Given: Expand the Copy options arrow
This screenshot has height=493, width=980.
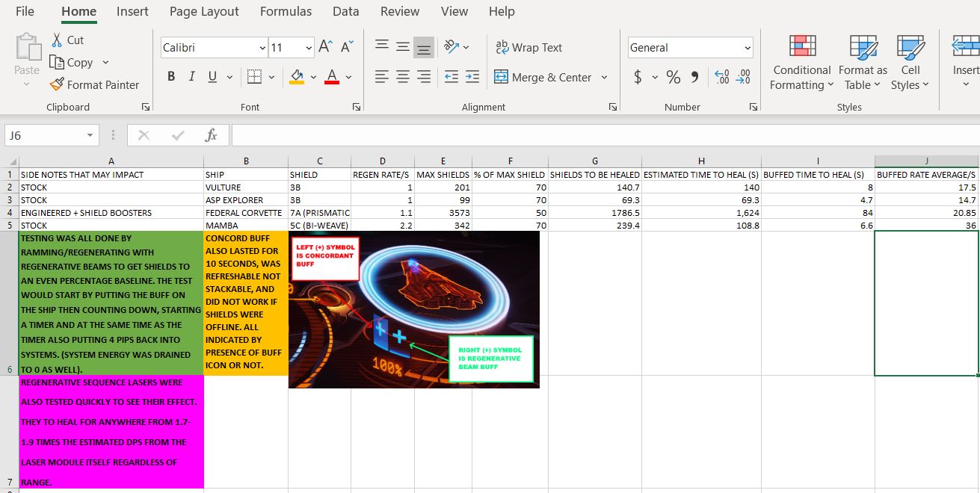Looking at the screenshot, I should click(105, 63).
